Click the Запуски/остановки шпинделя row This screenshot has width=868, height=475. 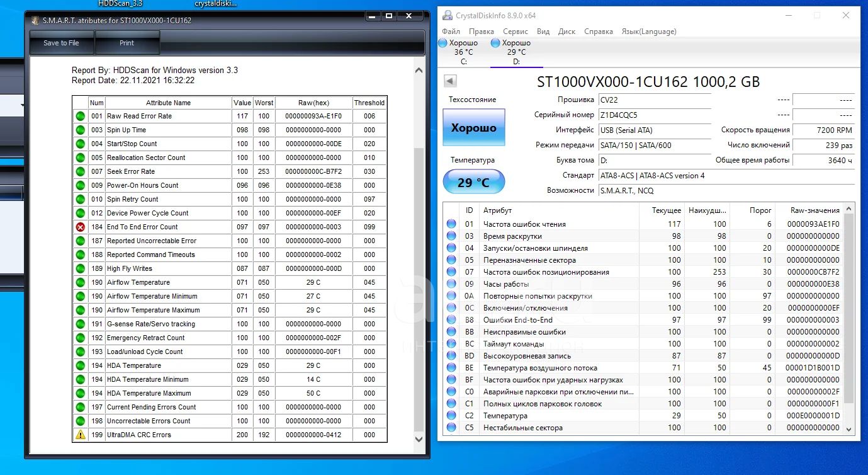643,248
